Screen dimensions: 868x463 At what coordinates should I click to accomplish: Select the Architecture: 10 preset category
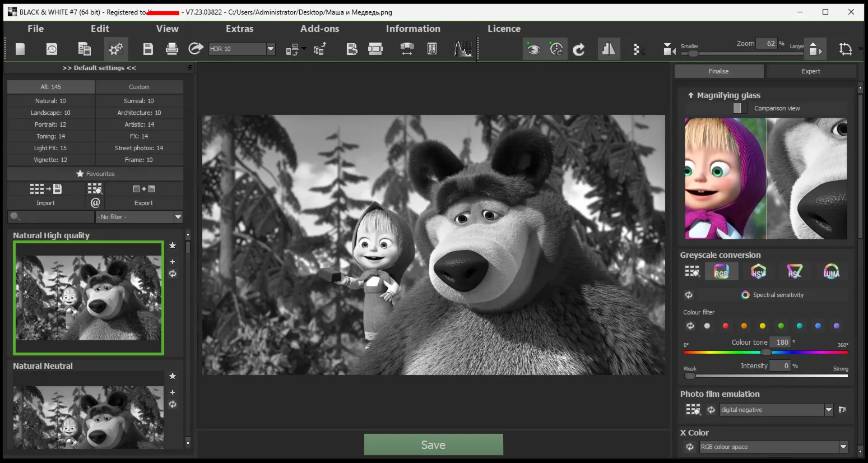[139, 113]
